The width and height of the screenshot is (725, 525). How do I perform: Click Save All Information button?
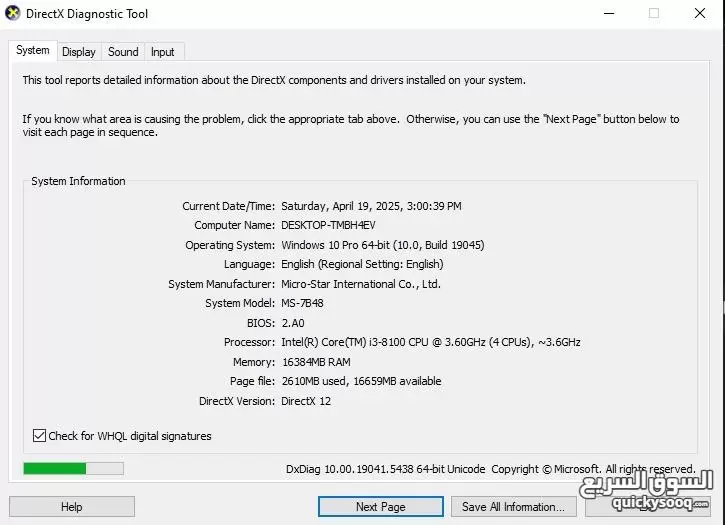point(513,506)
